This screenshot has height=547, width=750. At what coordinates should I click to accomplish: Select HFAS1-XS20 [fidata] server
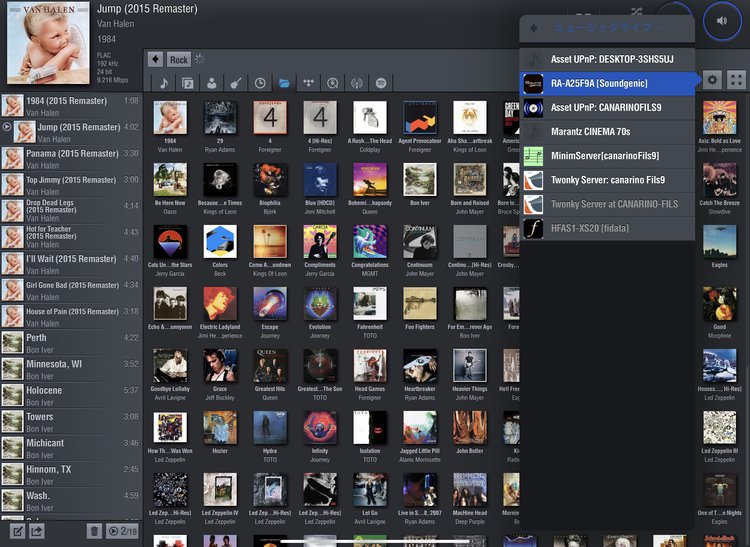607,228
